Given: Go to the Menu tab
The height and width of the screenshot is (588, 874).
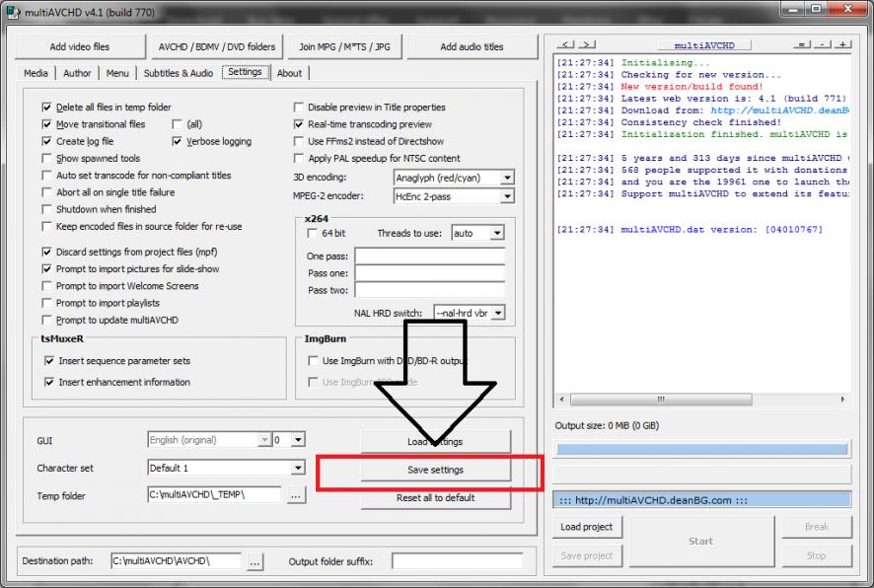Looking at the screenshot, I should (117, 73).
